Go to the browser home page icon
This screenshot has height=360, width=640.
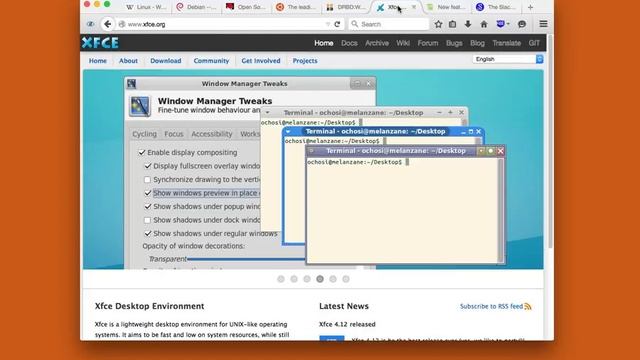484,24
